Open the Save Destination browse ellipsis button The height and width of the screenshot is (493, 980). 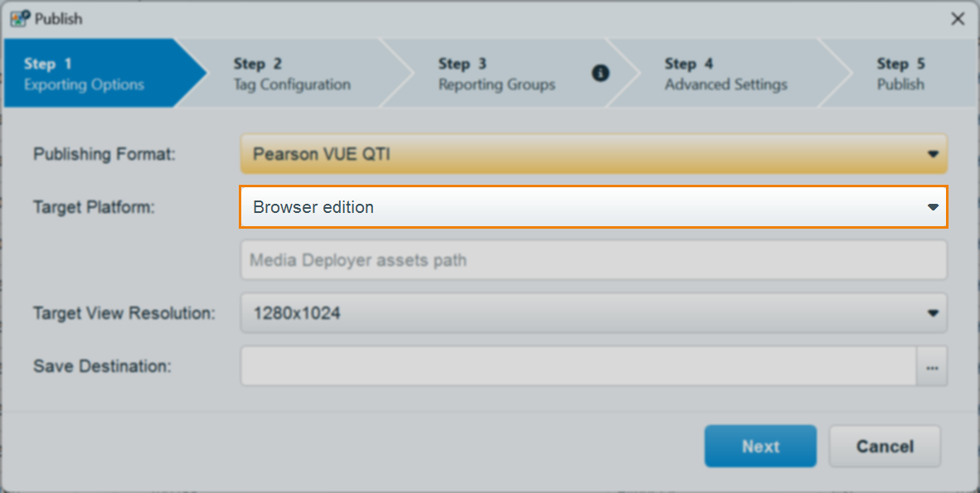[932, 366]
